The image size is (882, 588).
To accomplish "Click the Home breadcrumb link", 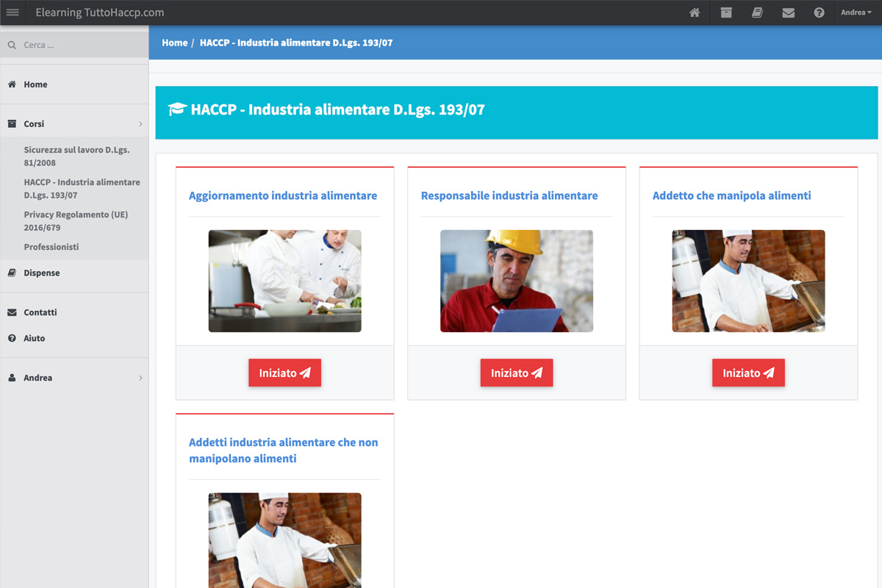I will click(x=174, y=43).
